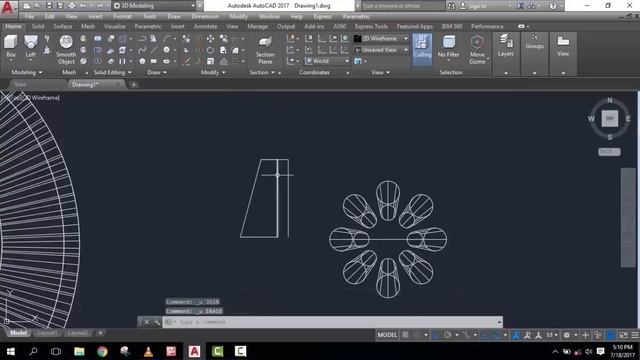This screenshot has width=640, height=360.
Task: Toggle Ortho mode in status bar
Action: (x=436, y=335)
